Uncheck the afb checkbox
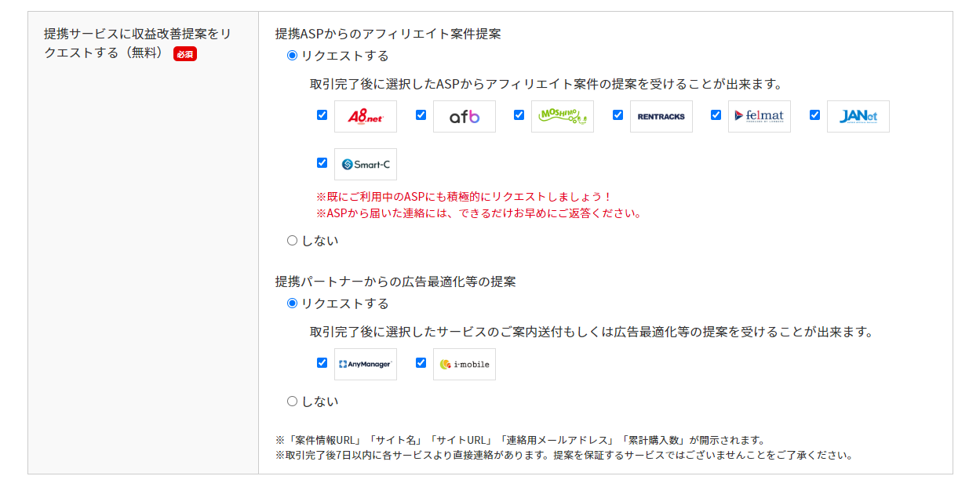This screenshot has height=487, width=980. [420, 115]
